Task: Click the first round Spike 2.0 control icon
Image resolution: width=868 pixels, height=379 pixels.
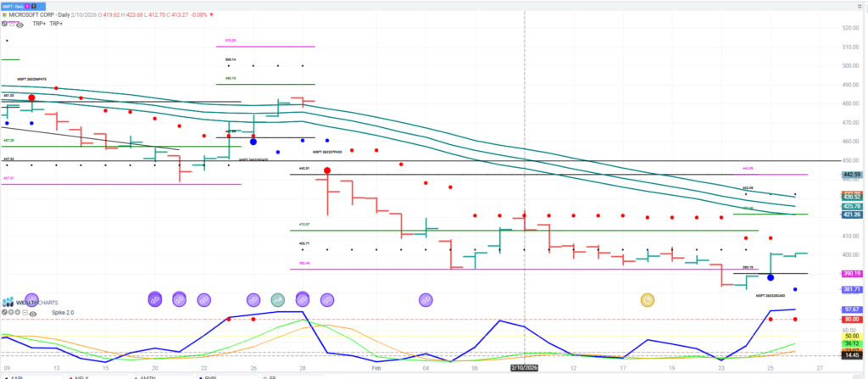Action: pyautogui.click(x=6, y=313)
